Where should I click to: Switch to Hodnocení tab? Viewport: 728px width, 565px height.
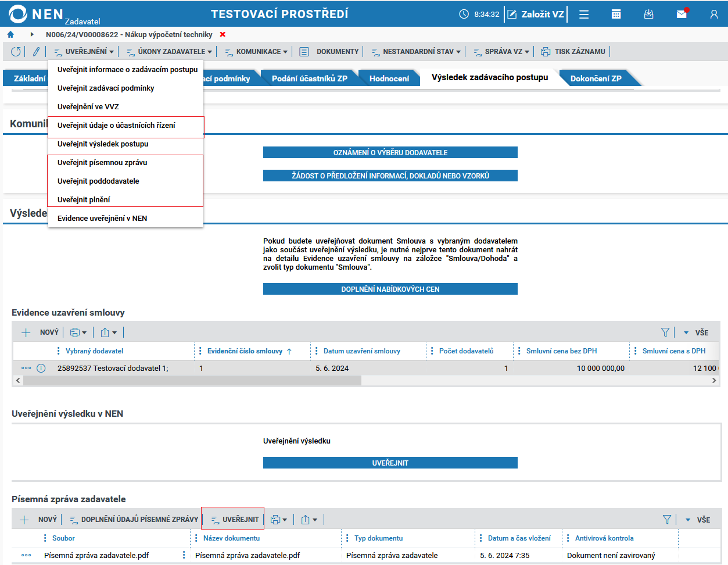389,78
